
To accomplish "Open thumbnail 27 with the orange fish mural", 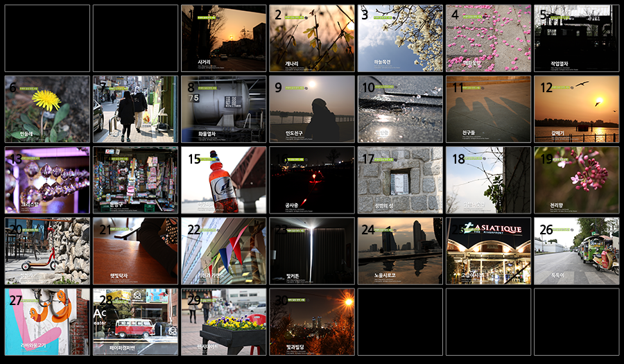I will point(47,322).
